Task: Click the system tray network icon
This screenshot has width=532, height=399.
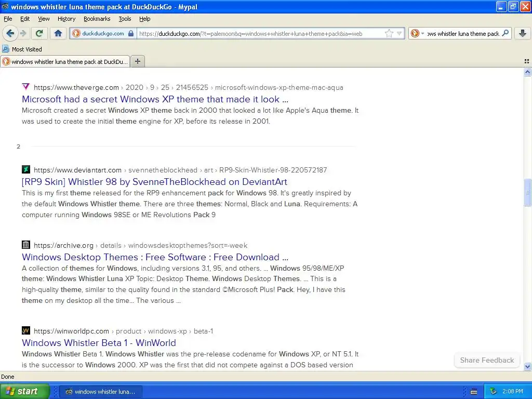Action: pyautogui.click(x=493, y=392)
